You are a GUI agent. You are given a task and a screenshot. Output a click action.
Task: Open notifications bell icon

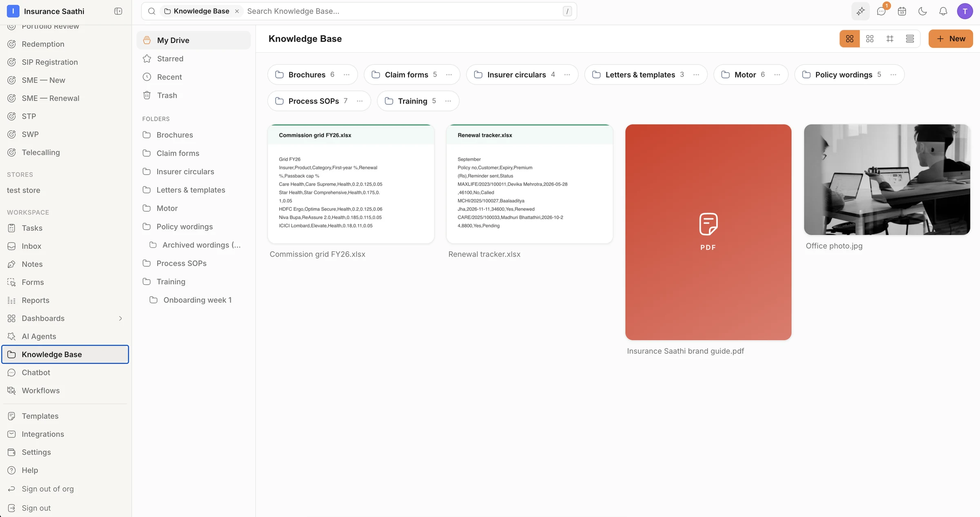(x=943, y=11)
